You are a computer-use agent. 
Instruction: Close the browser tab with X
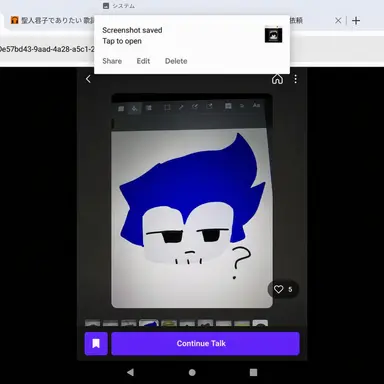pyautogui.click(x=338, y=21)
